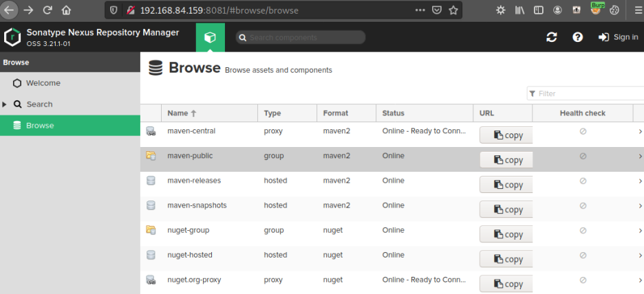Copy URL for maven-snapshots
The height and width of the screenshot is (294, 644).
click(x=506, y=209)
